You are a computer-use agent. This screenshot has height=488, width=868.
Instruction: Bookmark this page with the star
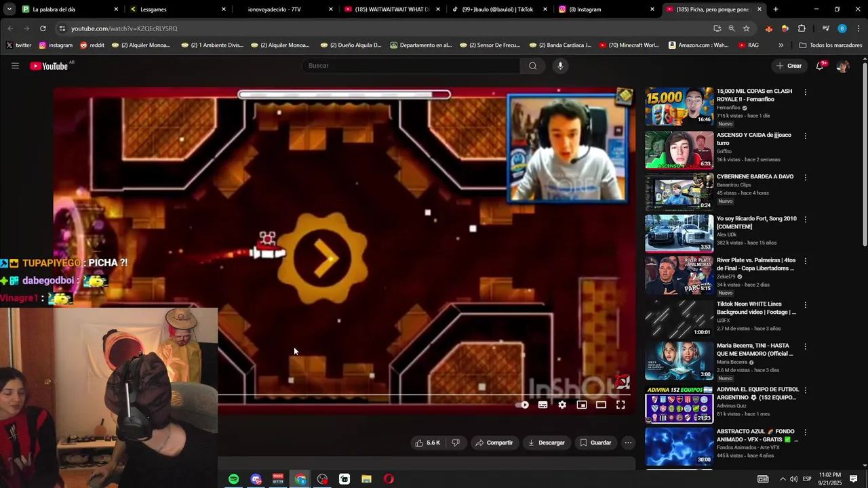click(x=746, y=28)
